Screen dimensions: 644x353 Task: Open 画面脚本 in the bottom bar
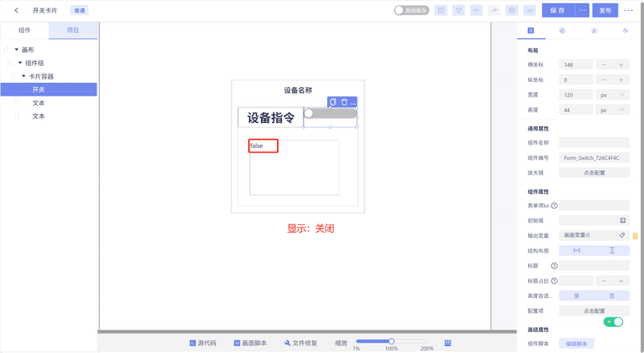point(250,343)
